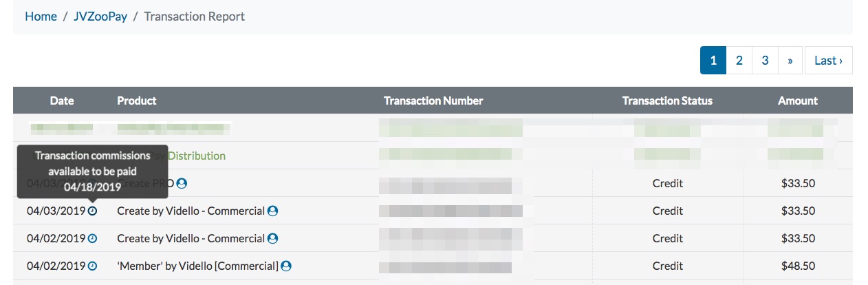Click the next page » arrow
Screen dimensions: 868x285
click(x=790, y=61)
